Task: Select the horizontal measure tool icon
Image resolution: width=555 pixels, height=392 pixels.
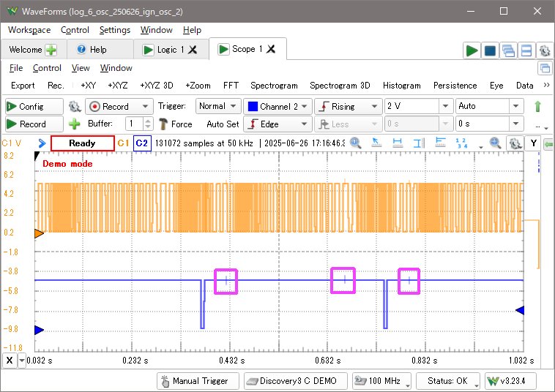Action: 398,143
